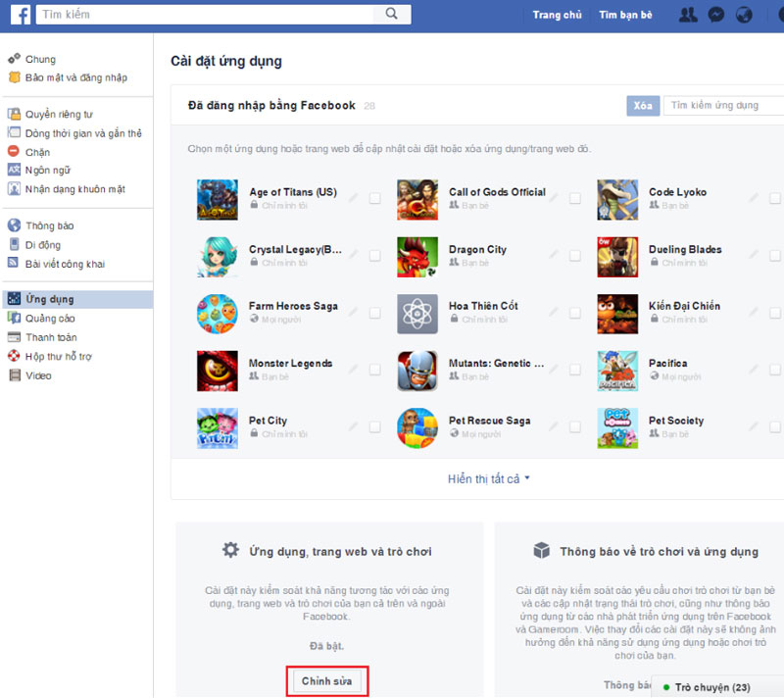Screen dimensions: 784x698
Task: Edit Dragon City with pencil icon
Action: [x=554, y=255]
